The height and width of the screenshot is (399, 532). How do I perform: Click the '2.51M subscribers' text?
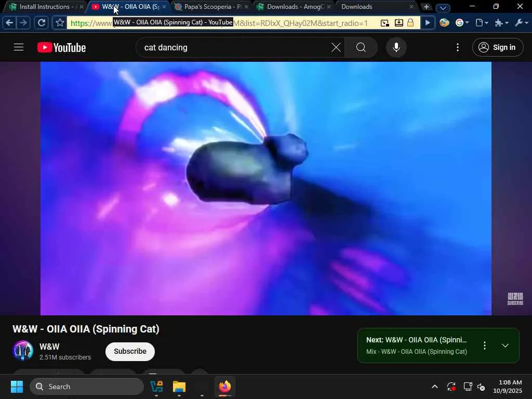click(x=65, y=357)
